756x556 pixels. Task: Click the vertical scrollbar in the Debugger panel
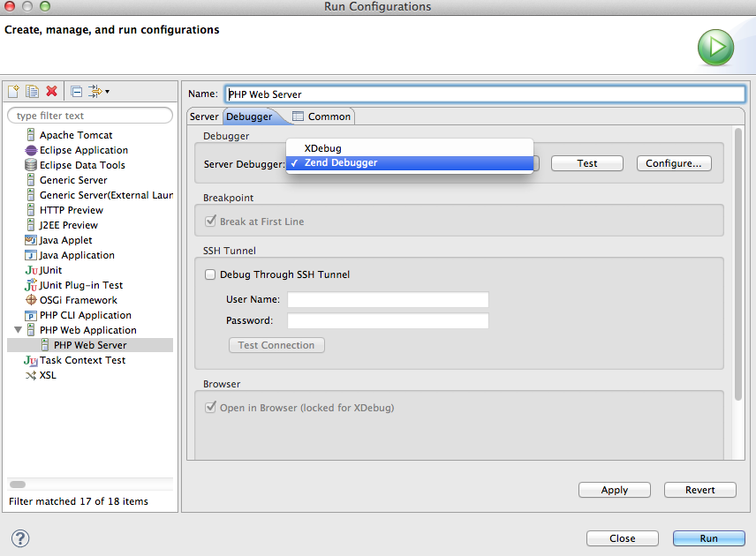(x=738, y=264)
